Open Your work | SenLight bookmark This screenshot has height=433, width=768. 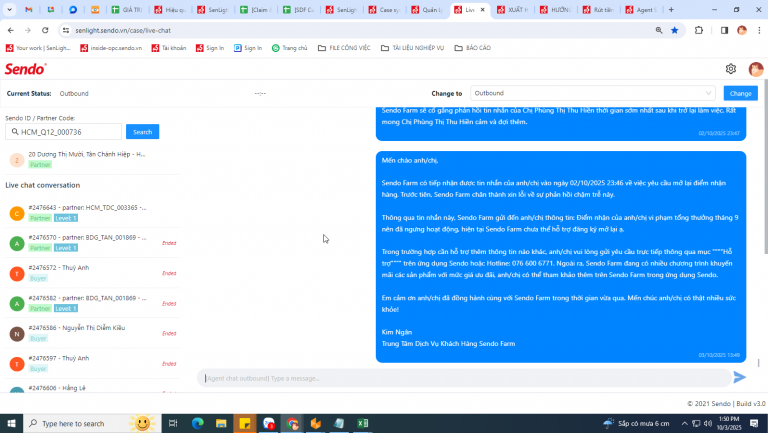38,48
